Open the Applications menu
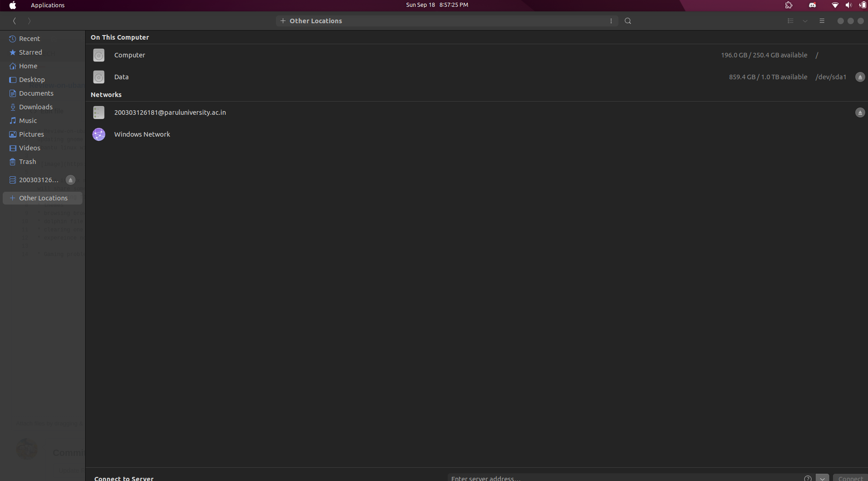 click(x=47, y=5)
